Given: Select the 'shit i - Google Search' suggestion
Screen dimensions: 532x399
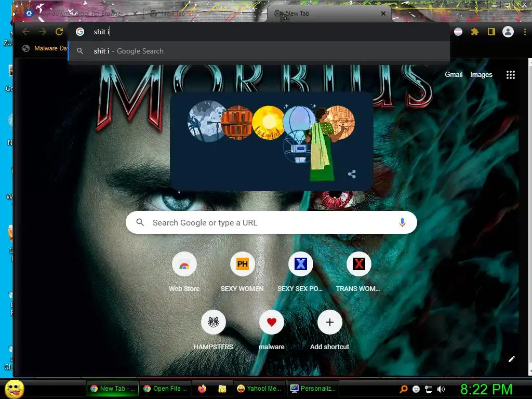Looking at the screenshot, I should coord(259,51).
